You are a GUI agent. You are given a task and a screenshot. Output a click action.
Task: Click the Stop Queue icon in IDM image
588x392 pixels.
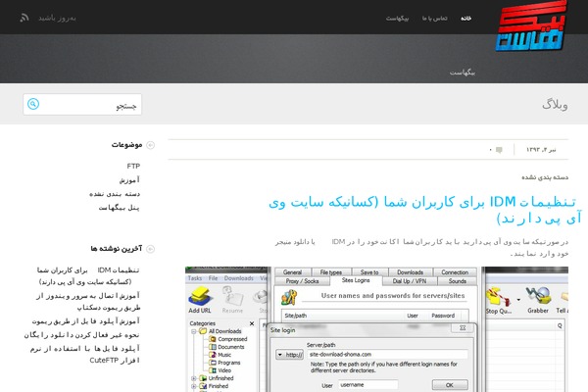click(499, 301)
